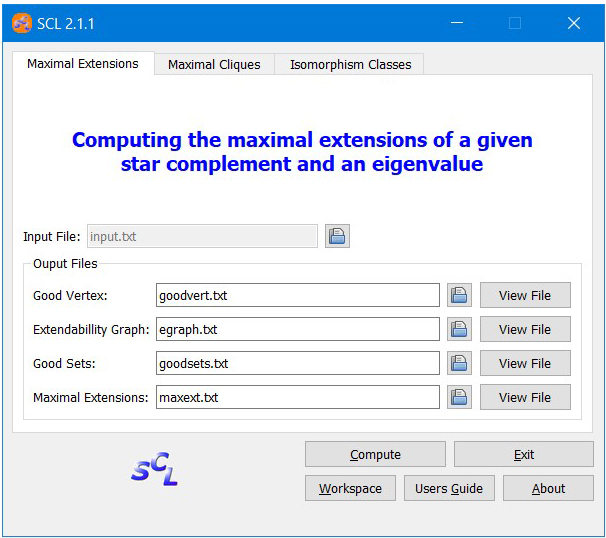Select the Maximal Extensions tab

coord(83,63)
